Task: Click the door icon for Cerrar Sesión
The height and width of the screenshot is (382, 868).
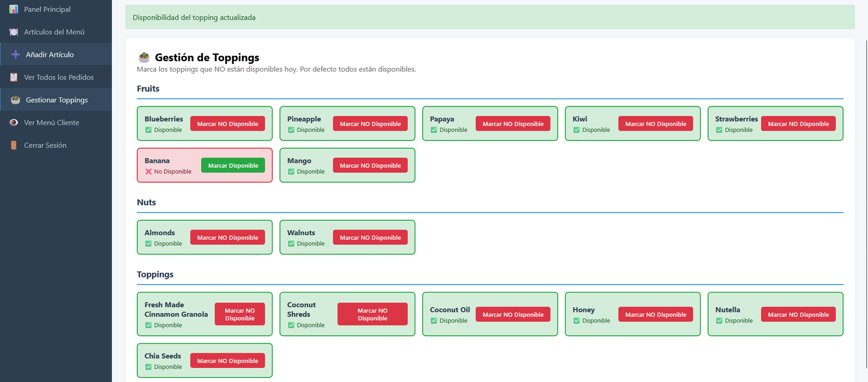Action: click(14, 145)
